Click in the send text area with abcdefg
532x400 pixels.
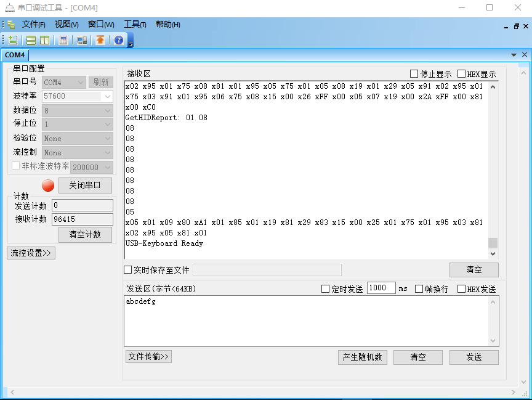tap(307, 321)
